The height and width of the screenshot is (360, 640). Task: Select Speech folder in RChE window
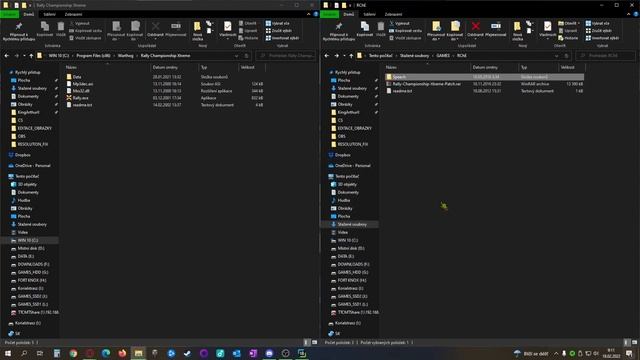[x=484, y=77]
